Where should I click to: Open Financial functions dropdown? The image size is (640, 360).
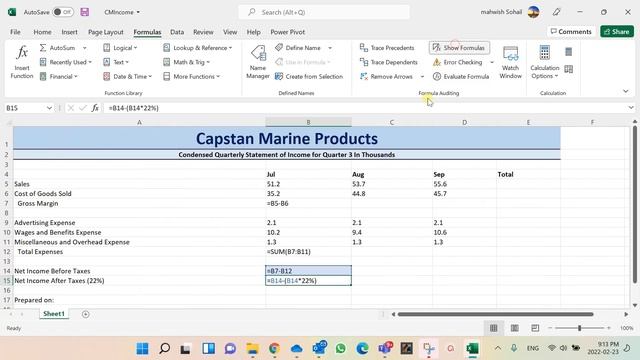point(58,76)
